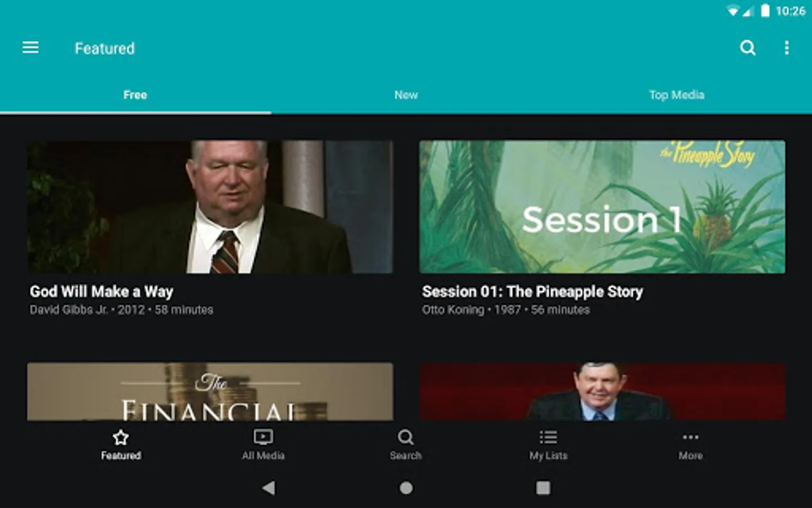Tap the Android recent apps button

pos(543,488)
